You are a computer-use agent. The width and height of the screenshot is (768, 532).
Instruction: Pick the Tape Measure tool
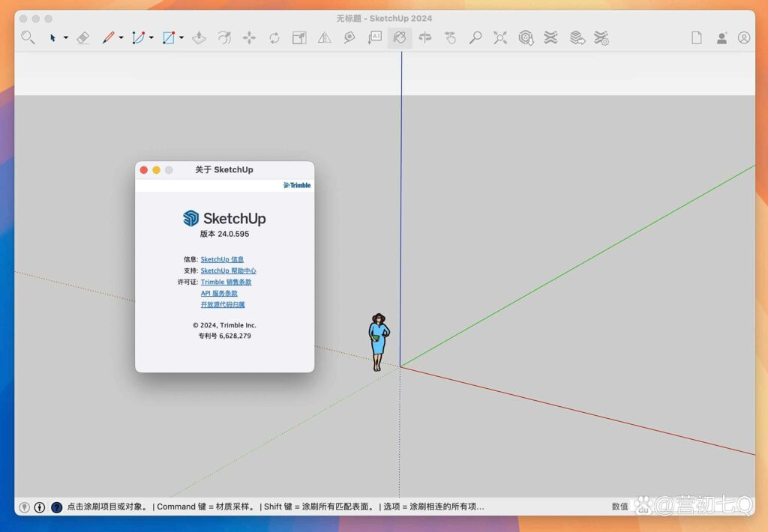tap(349, 37)
